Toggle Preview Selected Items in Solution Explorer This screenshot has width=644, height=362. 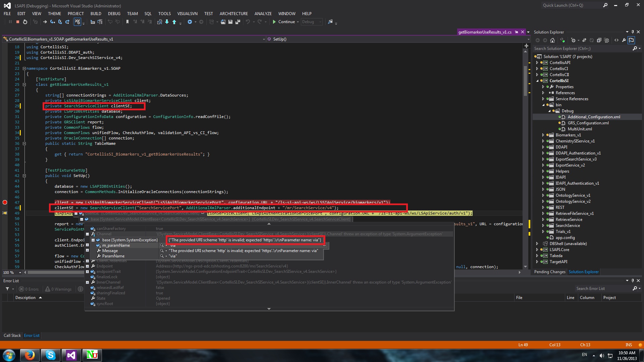[x=631, y=40]
